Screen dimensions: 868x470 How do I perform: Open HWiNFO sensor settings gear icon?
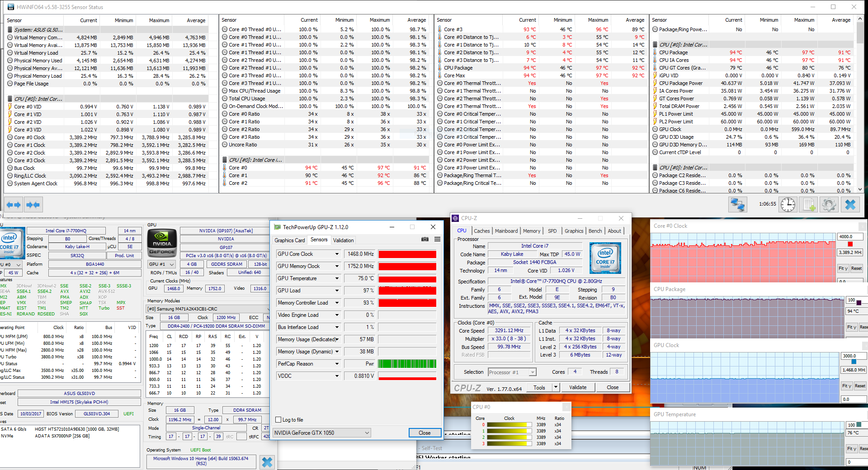(829, 205)
